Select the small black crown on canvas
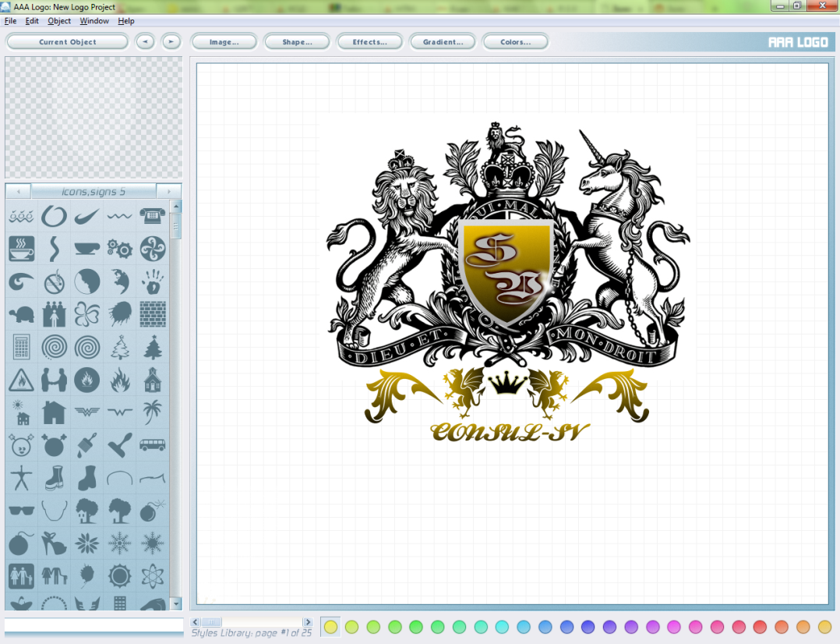The width and height of the screenshot is (840, 644). (508, 384)
